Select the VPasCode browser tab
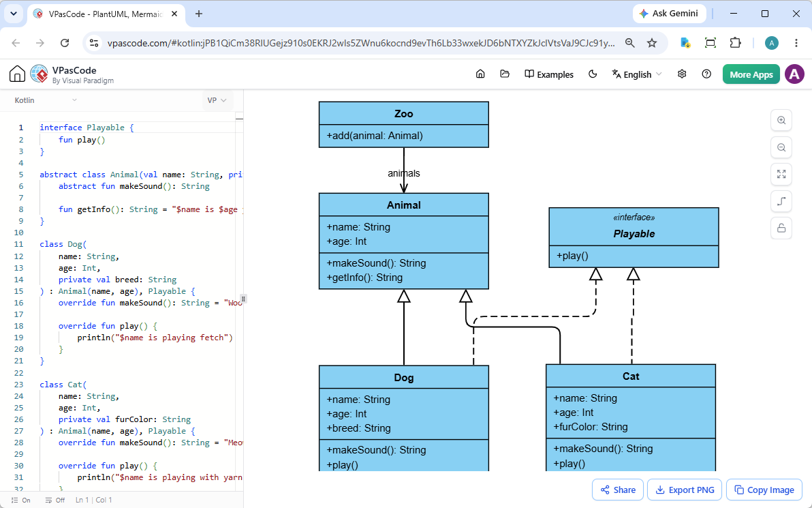This screenshot has height=508, width=812. click(106, 14)
